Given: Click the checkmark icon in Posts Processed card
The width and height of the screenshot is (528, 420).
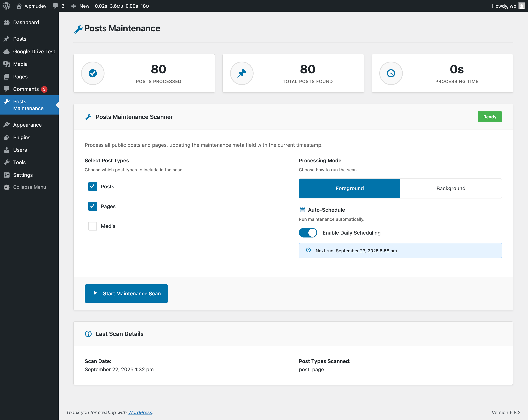Looking at the screenshot, I should (x=93, y=73).
